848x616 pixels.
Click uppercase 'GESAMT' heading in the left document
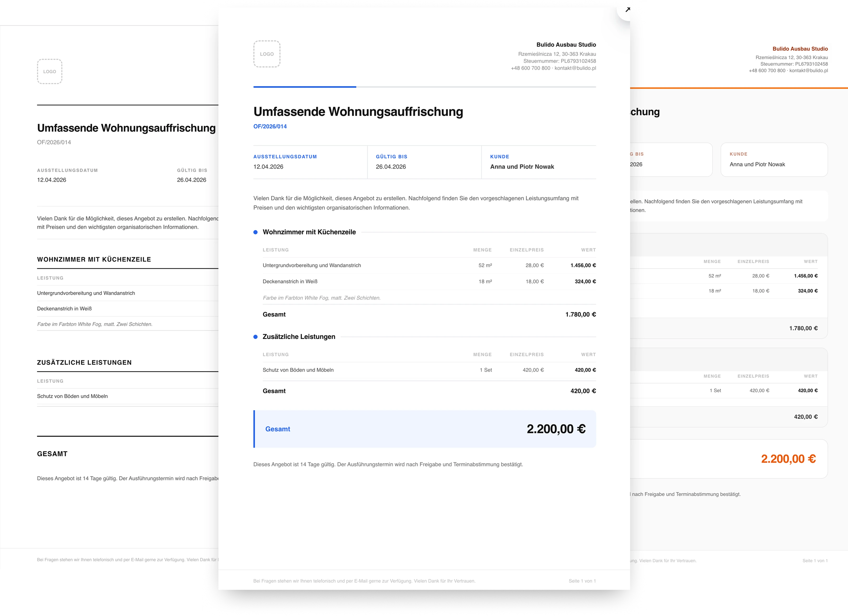[x=52, y=454]
